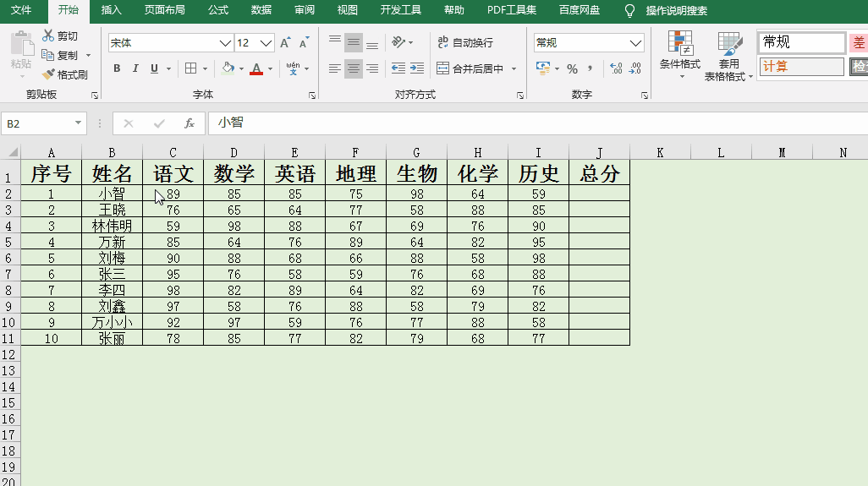
Task: Open borders dropdown arrow
Action: click(x=205, y=69)
